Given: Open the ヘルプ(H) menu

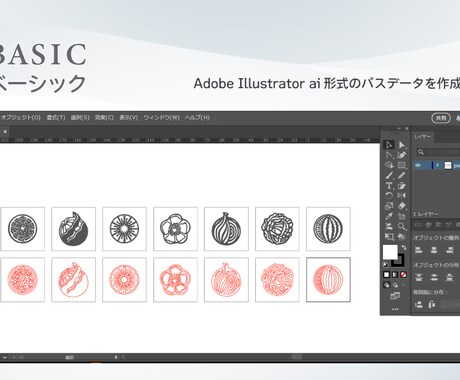Looking at the screenshot, I should (x=197, y=117).
